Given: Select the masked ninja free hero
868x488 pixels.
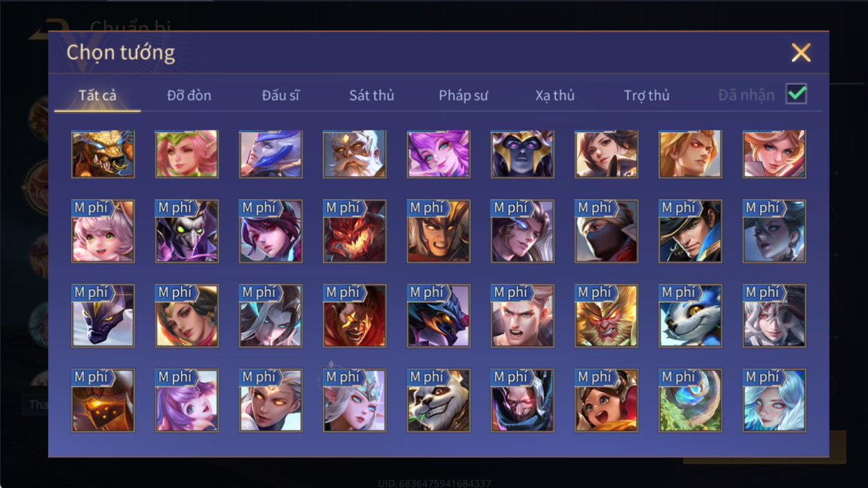Looking at the screenshot, I should (606, 231).
